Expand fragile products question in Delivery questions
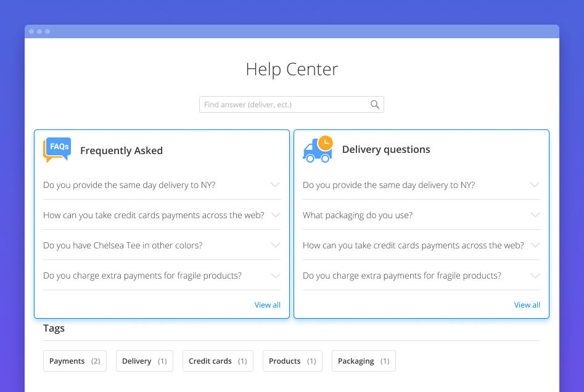 (535, 276)
